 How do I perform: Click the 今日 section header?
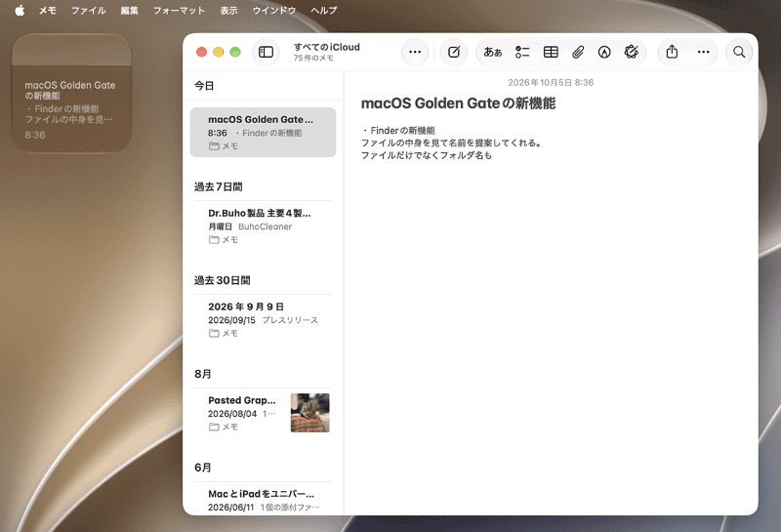pyautogui.click(x=204, y=86)
